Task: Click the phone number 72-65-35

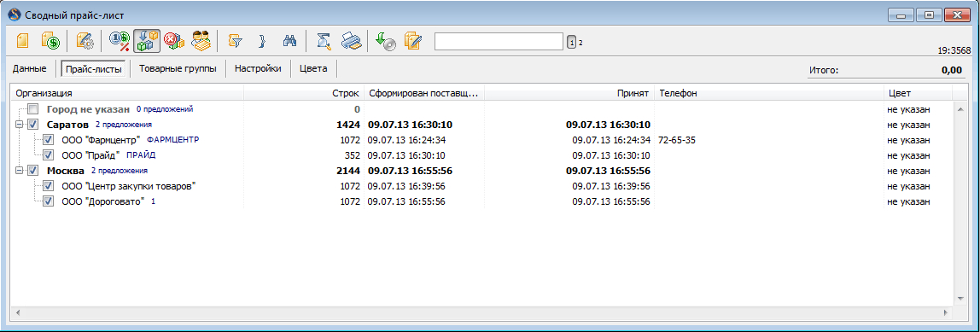Action: 677,140
